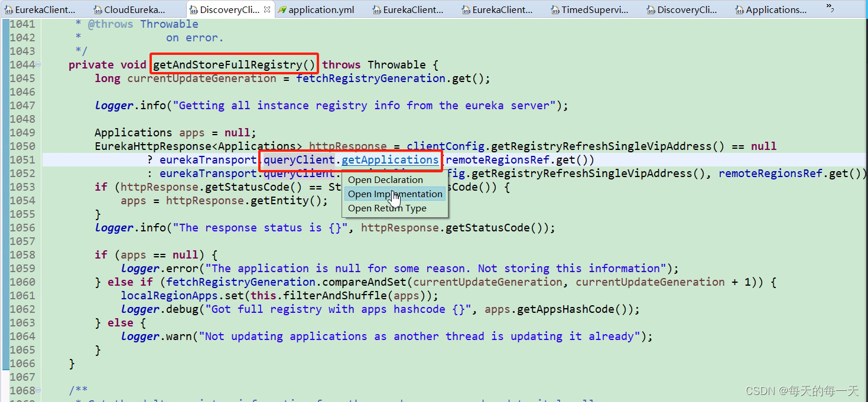
Task: Click the Java file icon on CloudEureka... tab
Action: [x=98, y=9]
